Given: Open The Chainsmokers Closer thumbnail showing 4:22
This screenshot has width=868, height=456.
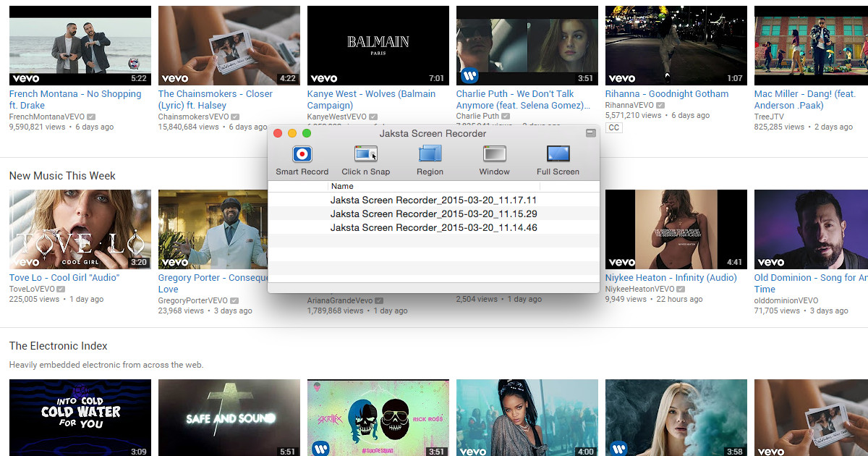Looking at the screenshot, I should pos(229,46).
